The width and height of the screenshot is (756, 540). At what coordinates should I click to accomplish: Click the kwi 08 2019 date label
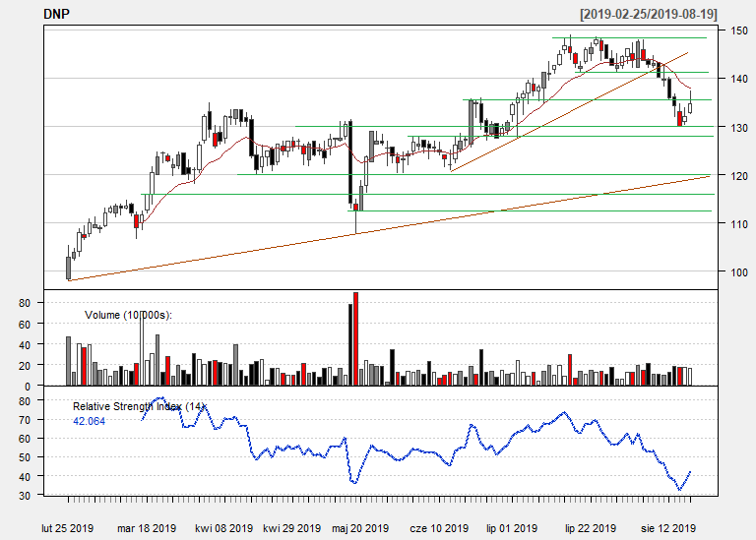223,528
